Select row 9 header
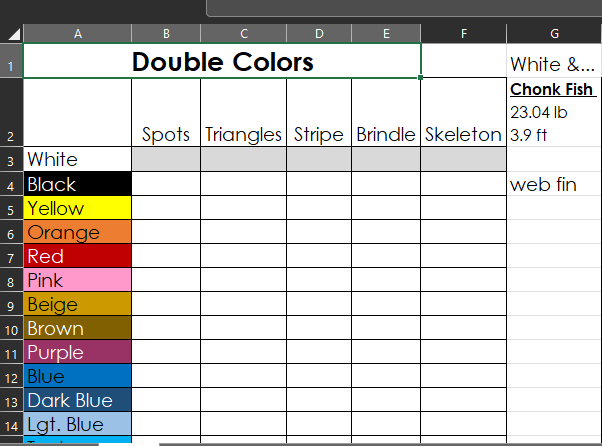The image size is (602, 446). [x=11, y=305]
